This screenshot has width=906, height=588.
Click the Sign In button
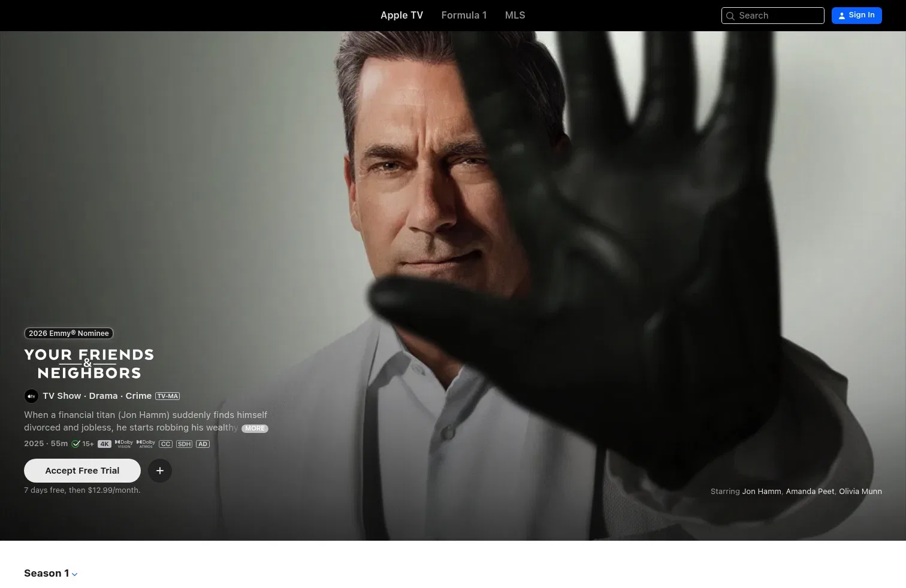pyautogui.click(x=856, y=16)
